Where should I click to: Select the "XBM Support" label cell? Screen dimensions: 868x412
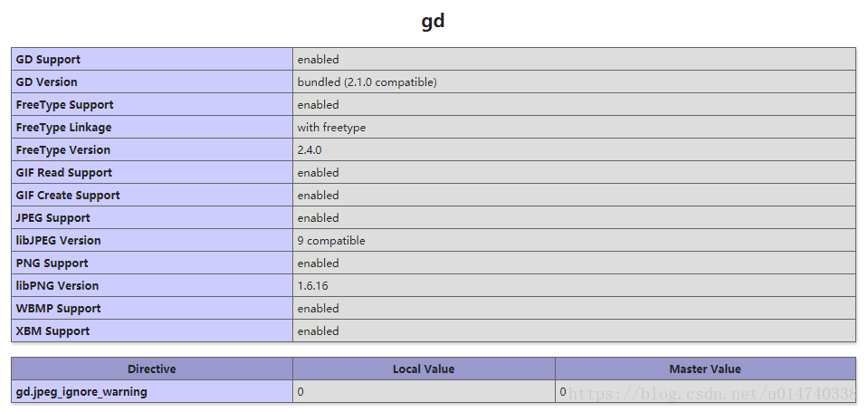[x=152, y=331]
